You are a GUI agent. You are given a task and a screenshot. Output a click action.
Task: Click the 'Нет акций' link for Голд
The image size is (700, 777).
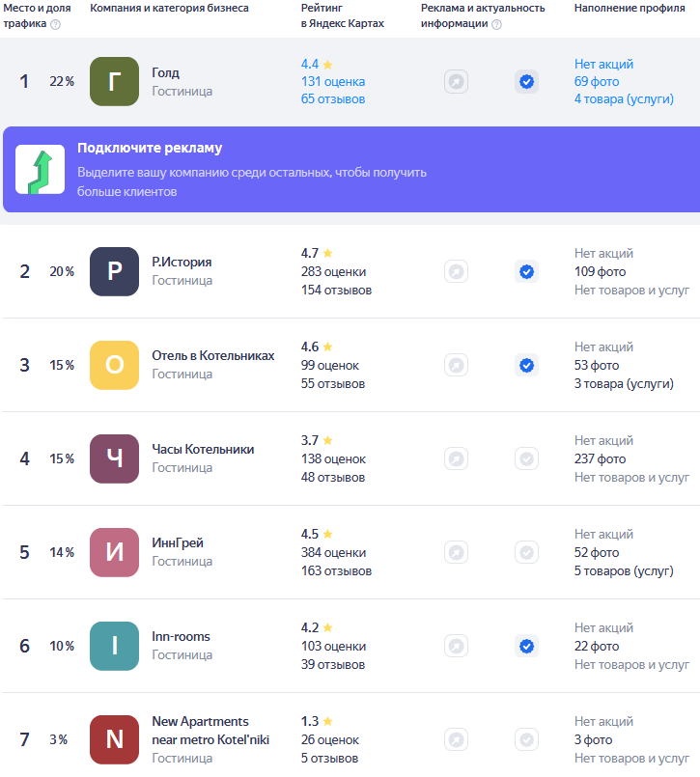pyautogui.click(x=603, y=64)
